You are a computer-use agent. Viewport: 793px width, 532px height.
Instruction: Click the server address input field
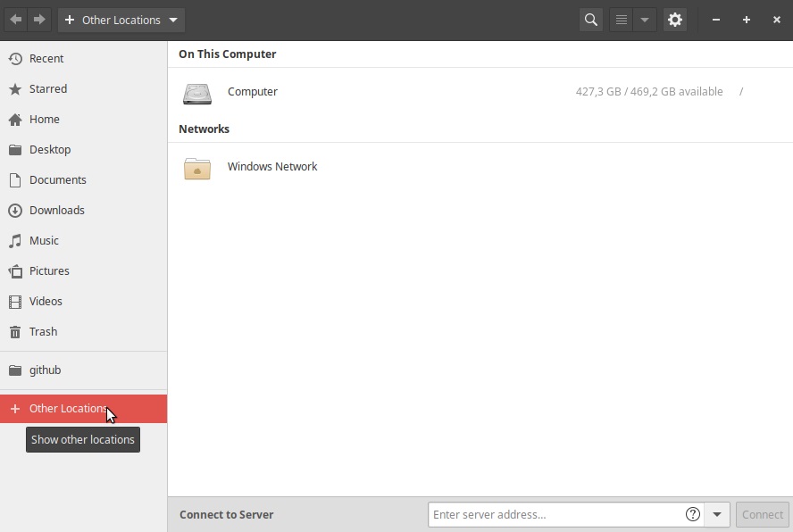[x=554, y=514]
